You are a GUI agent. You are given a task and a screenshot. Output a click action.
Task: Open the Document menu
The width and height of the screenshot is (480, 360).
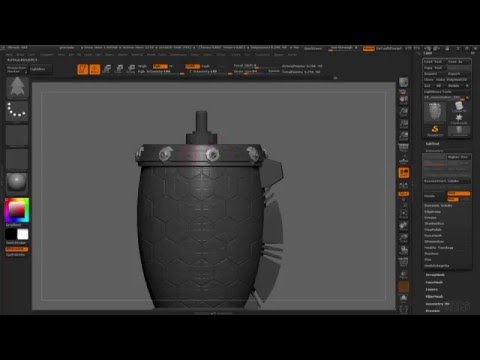click(x=47, y=55)
